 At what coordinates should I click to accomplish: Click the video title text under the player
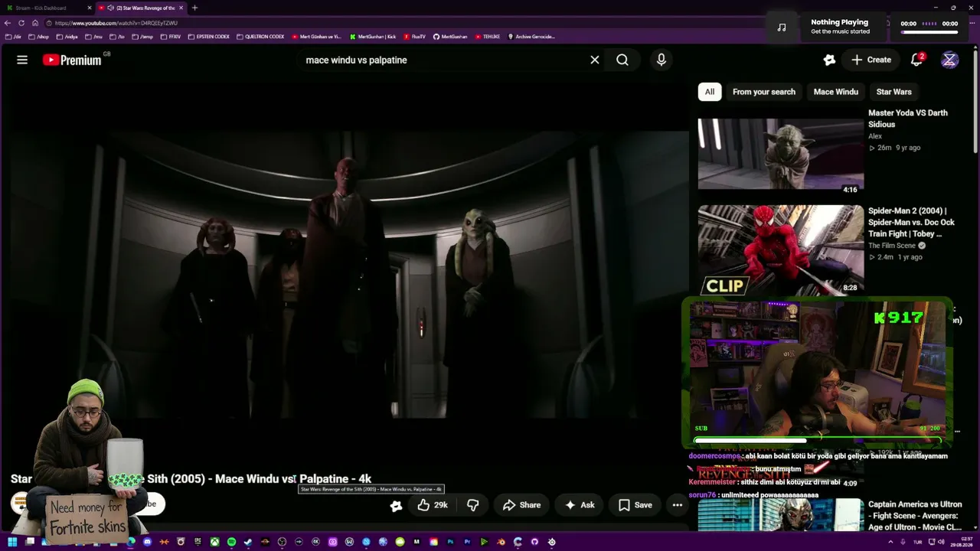[x=191, y=479]
